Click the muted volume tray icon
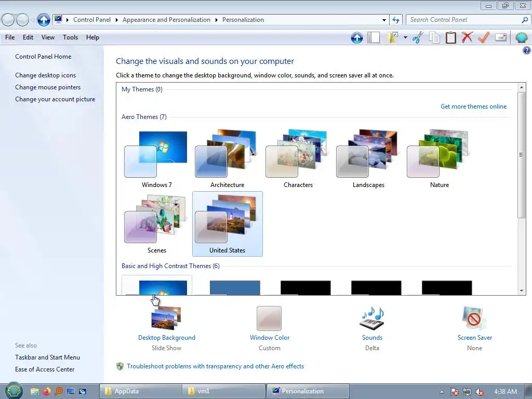 pos(480,392)
